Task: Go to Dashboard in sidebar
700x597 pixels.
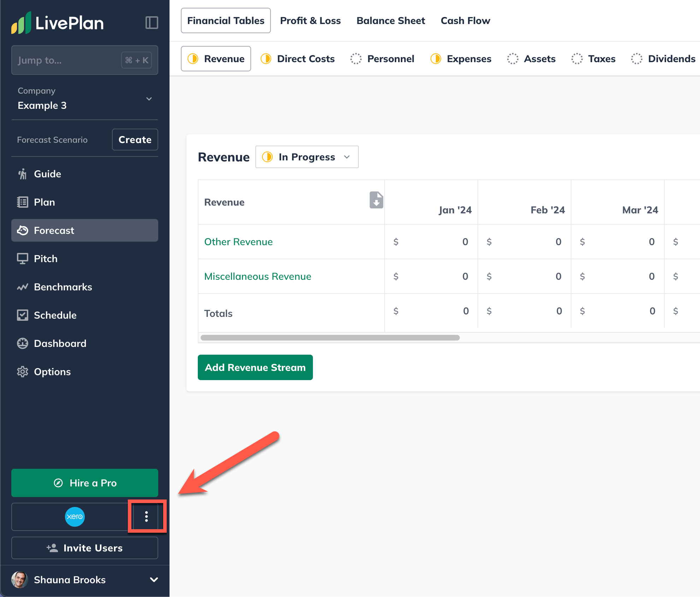Action: (x=85, y=343)
